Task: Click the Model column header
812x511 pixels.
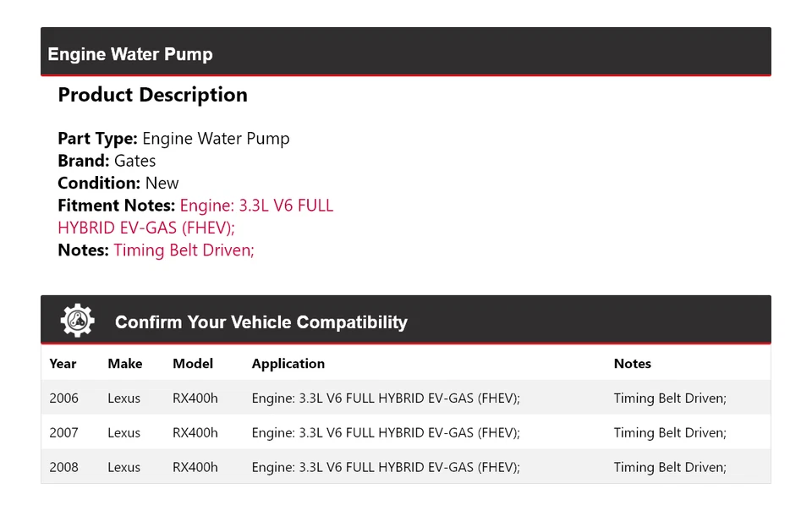Action: pyautogui.click(x=193, y=364)
